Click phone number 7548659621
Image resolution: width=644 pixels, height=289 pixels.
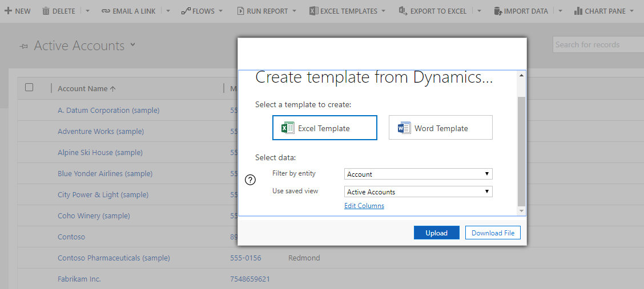click(x=250, y=279)
